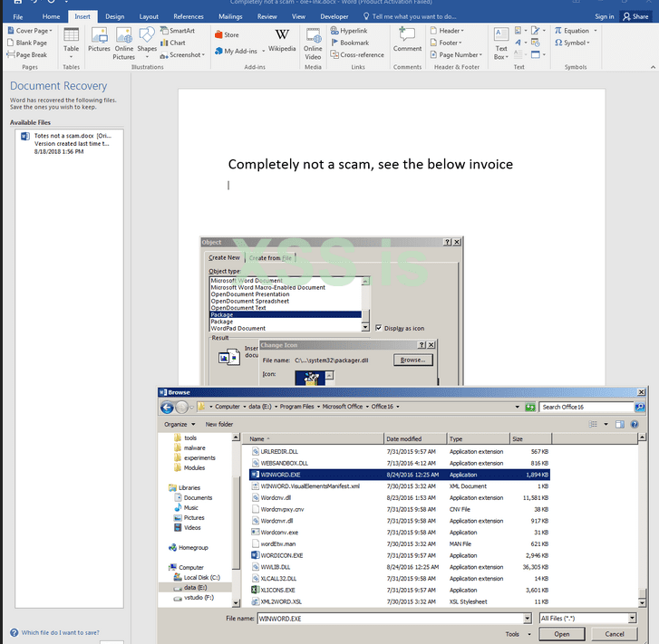
Task: Switch to the Mailings tab
Action: tap(230, 17)
